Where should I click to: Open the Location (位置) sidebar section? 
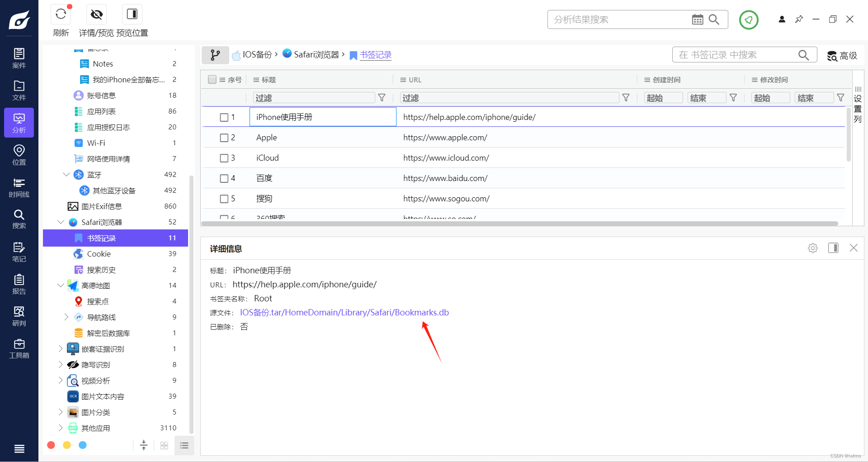point(19,155)
